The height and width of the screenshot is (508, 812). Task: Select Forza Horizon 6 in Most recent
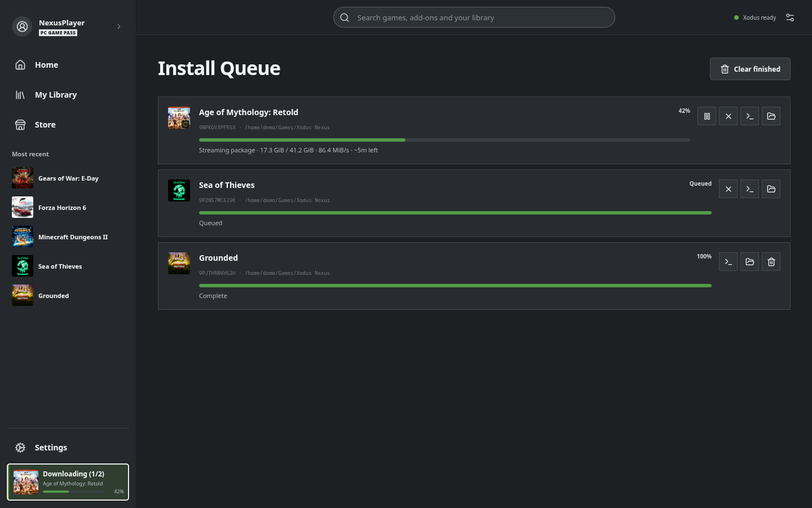(x=68, y=208)
